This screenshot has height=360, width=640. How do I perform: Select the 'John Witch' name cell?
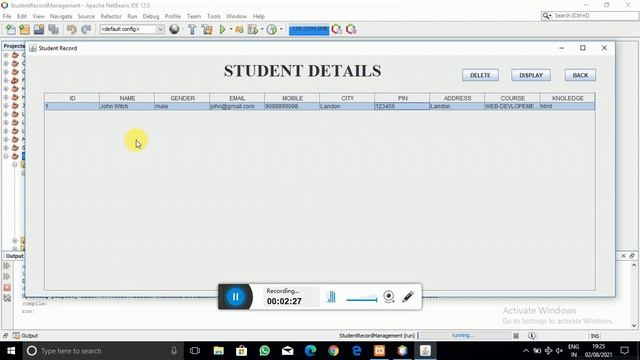pyautogui.click(x=127, y=106)
